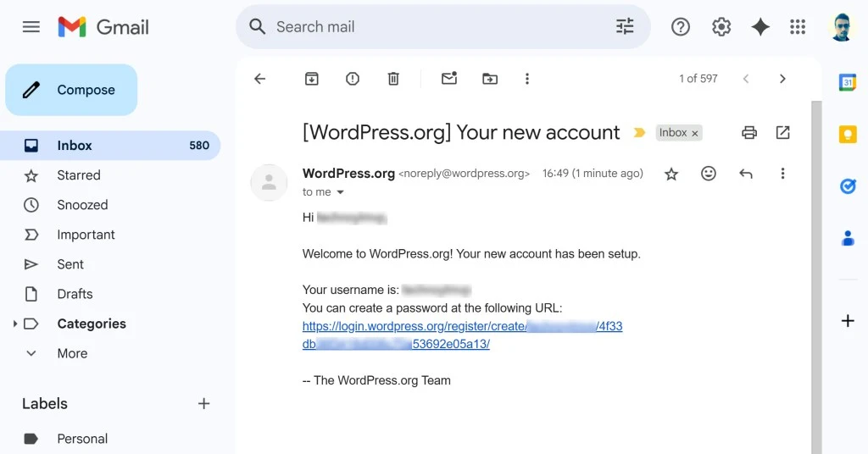Report the email as spam
The image size is (868, 454).
pyautogui.click(x=353, y=79)
